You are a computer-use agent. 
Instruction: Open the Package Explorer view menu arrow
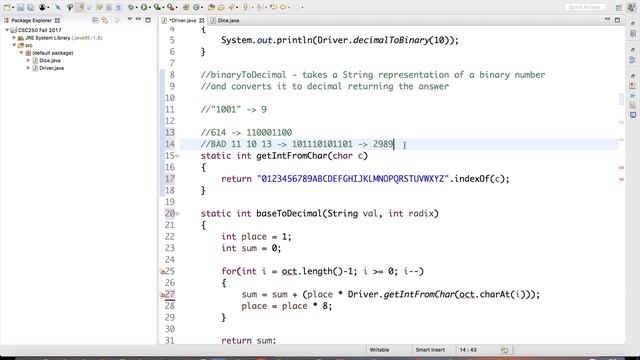coord(129,20)
